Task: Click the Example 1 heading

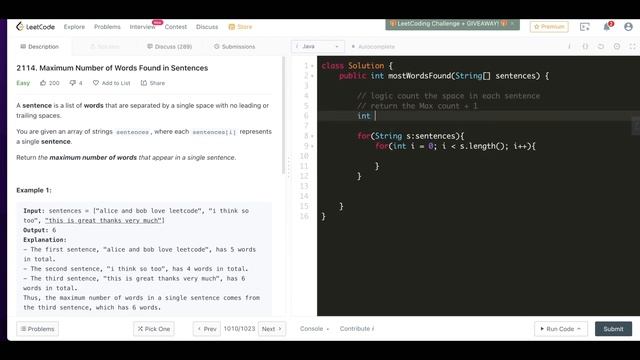Action: 34,190
